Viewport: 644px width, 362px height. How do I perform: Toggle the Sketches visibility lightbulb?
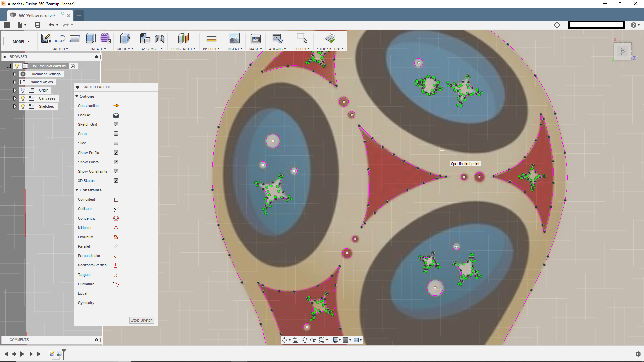[x=23, y=106]
